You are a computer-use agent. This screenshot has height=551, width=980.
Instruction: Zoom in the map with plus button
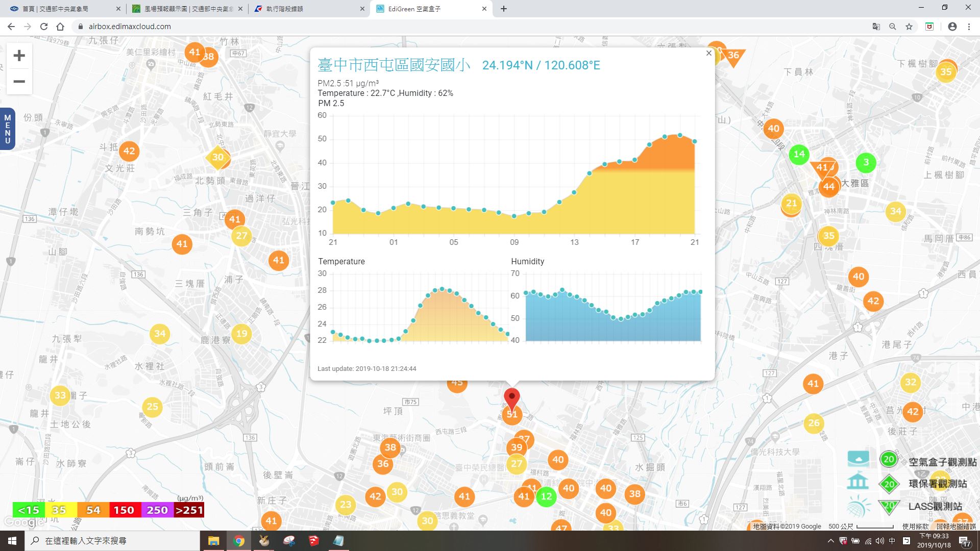tap(19, 56)
